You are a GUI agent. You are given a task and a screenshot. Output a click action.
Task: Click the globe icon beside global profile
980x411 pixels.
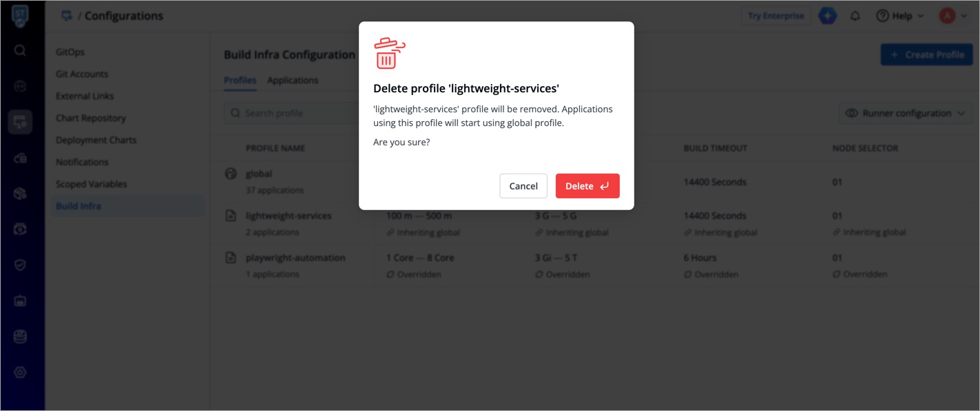point(231,174)
